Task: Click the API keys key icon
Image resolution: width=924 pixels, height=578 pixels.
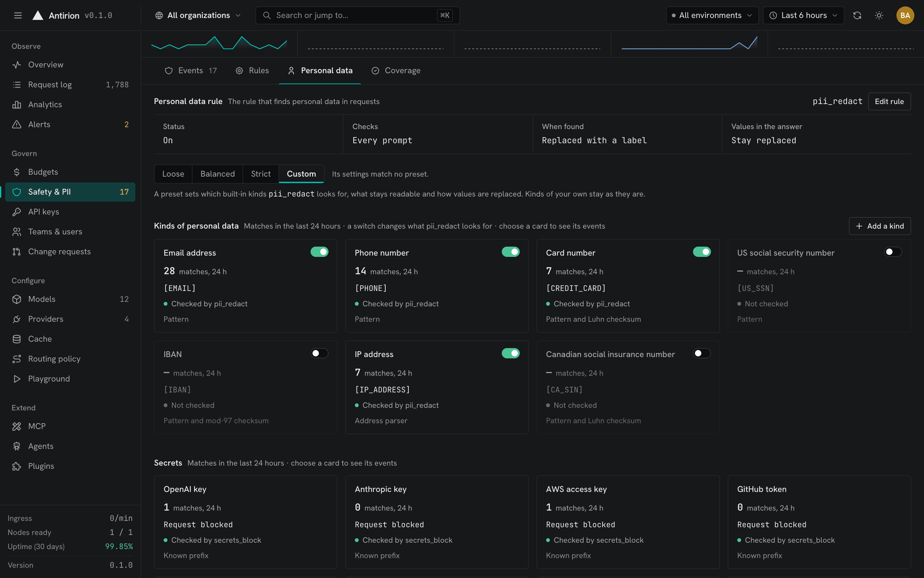Action: (x=17, y=212)
